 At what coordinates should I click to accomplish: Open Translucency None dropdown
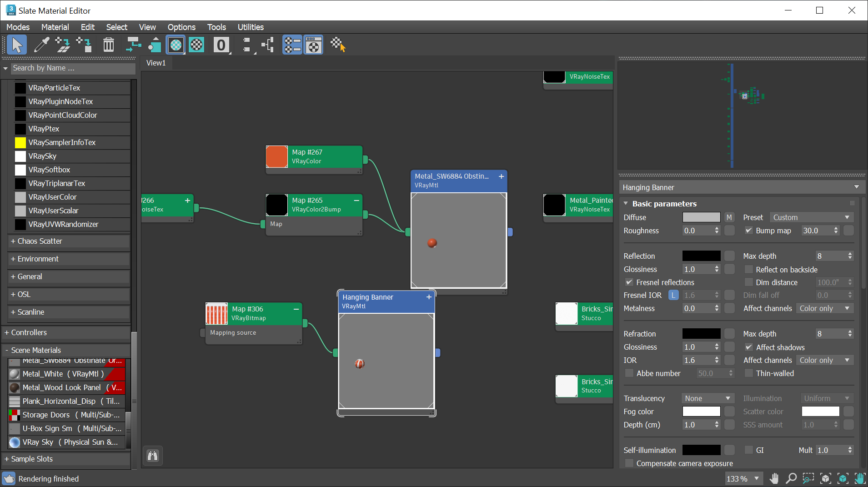pyautogui.click(x=708, y=398)
